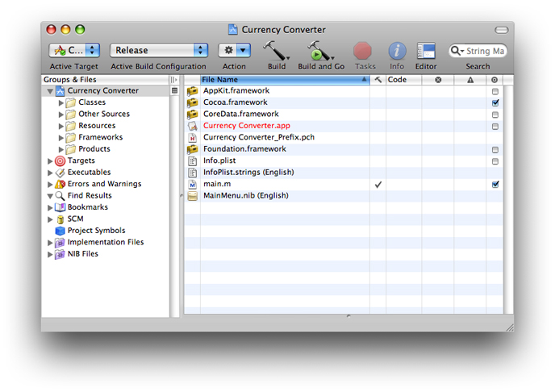This screenshot has height=392, width=555.
Task: Click the Foundation.framework toolbox icon
Action: pyautogui.click(x=193, y=149)
